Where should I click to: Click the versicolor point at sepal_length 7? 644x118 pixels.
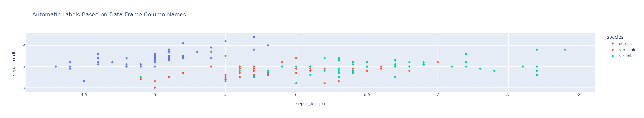pos(438,62)
